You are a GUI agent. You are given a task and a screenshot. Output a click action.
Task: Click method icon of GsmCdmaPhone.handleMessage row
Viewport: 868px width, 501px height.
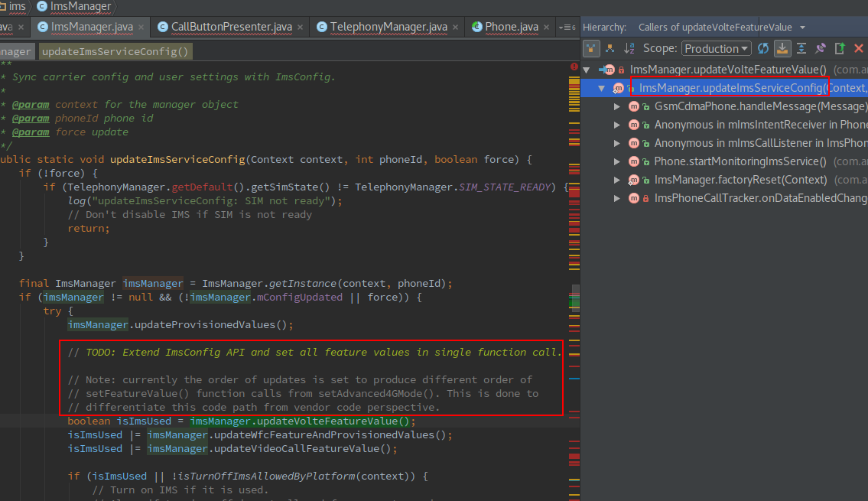click(x=634, y=106)
